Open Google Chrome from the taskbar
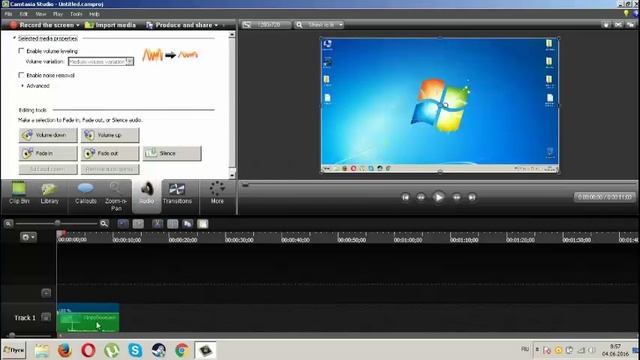This screenshot has height=360, width=640. click(x=182, y=350)
